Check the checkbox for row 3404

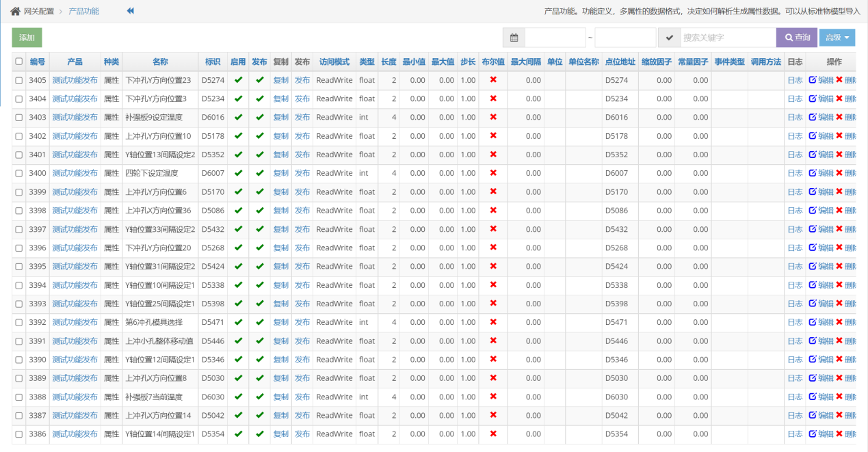pos(19,98)
